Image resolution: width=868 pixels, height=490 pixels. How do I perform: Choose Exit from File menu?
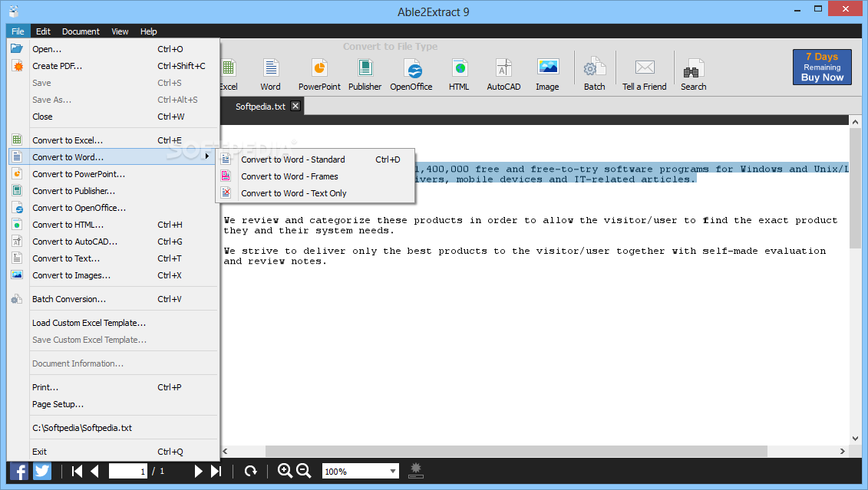114,452
